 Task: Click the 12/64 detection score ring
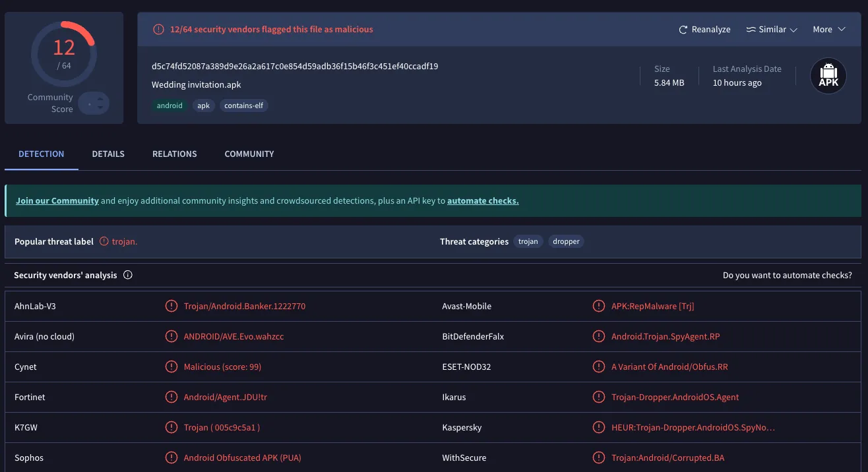[x=64, y=54]
